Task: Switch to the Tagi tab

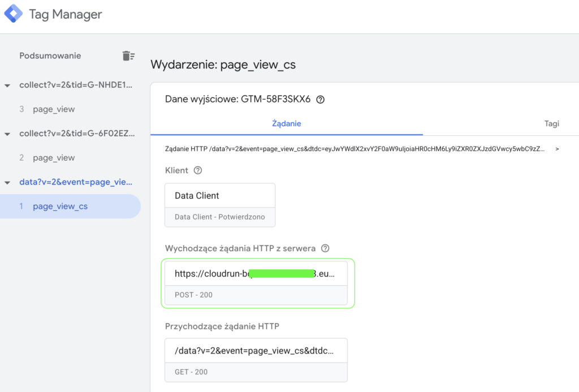Action: coord(551,123)
